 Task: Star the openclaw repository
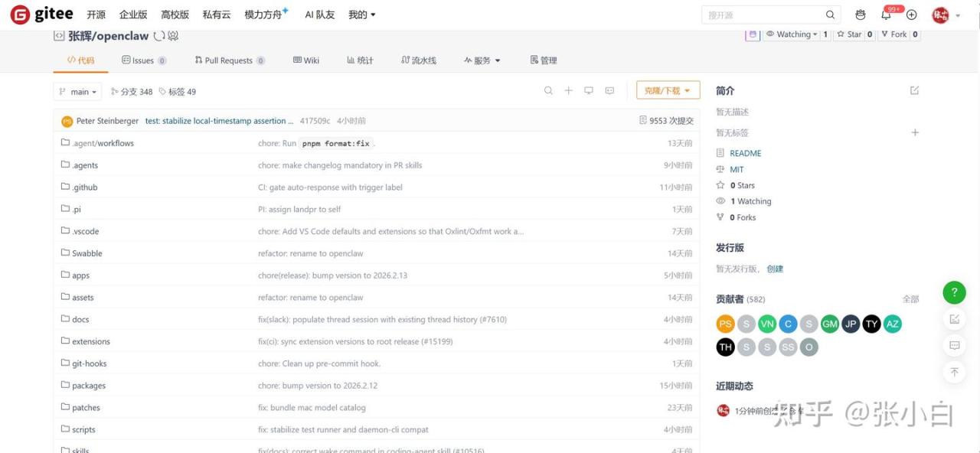[849, 34]
